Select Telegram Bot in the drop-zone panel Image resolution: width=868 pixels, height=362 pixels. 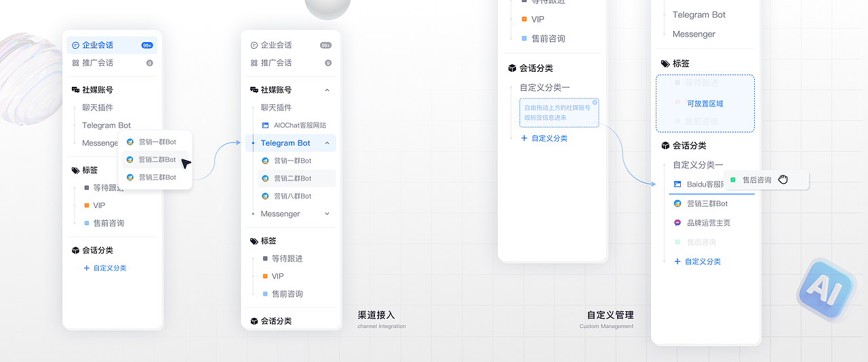coord(699,15)
